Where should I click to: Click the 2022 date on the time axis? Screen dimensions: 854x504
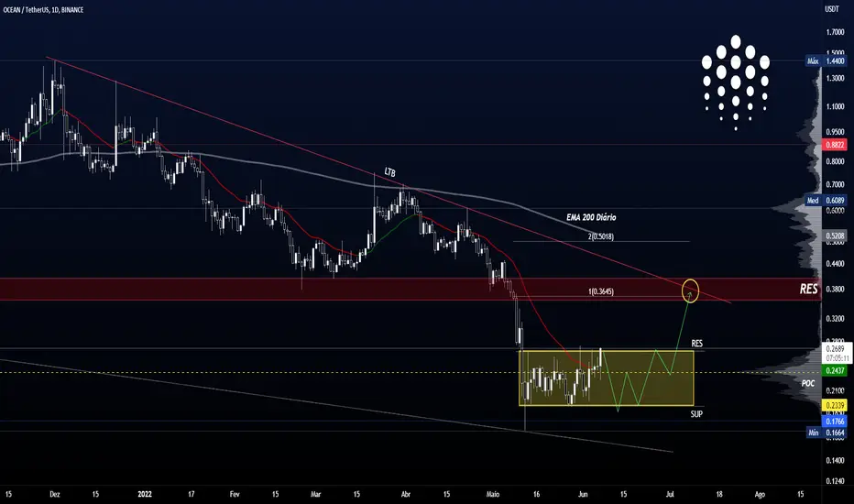click(145, 494)
